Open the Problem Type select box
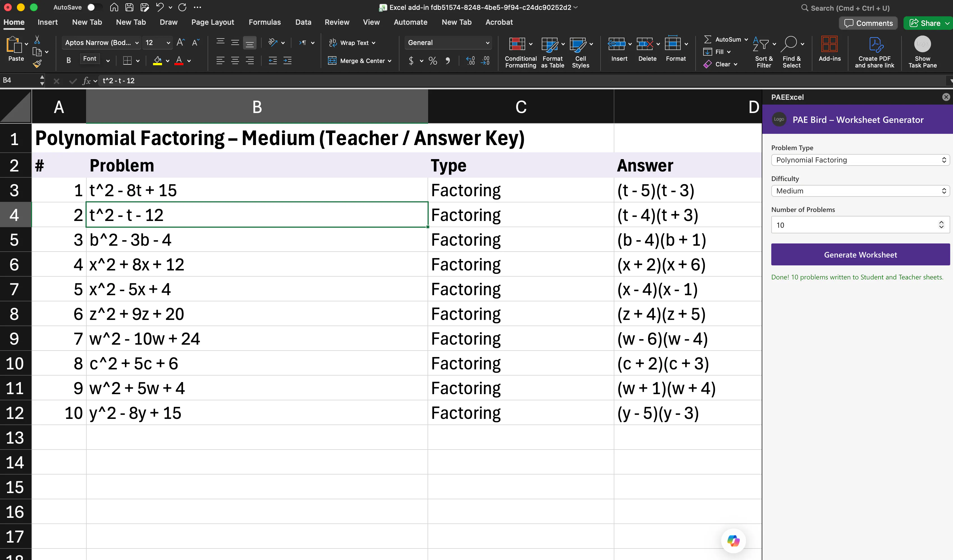Screen dimensions: 953x560 (860, 160)
